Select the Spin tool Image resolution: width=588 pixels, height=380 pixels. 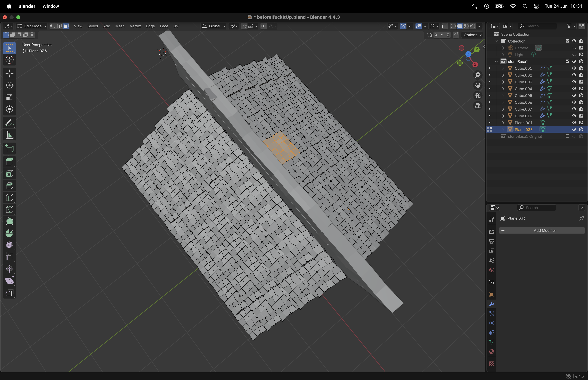[9, 233]
